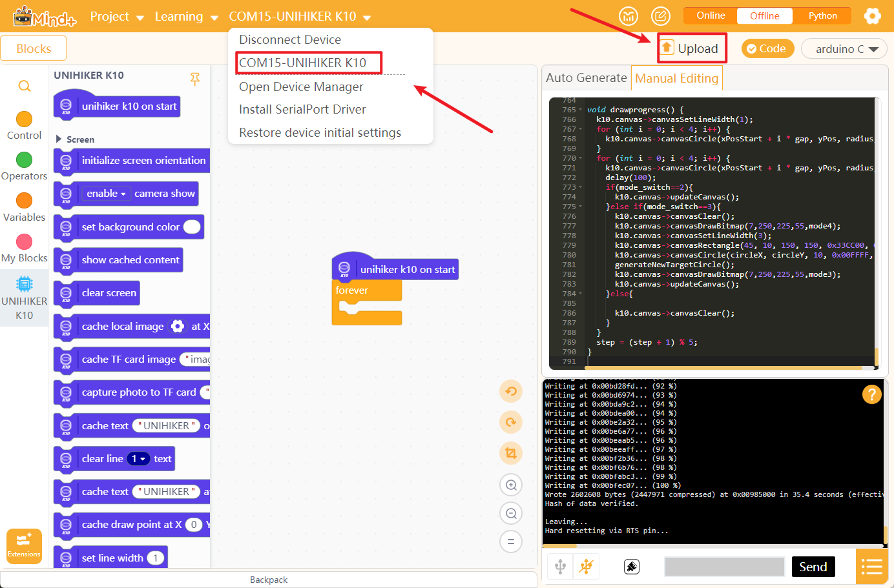
Task: Open the feedback edit icon
Action: click(x=660, y=16)
